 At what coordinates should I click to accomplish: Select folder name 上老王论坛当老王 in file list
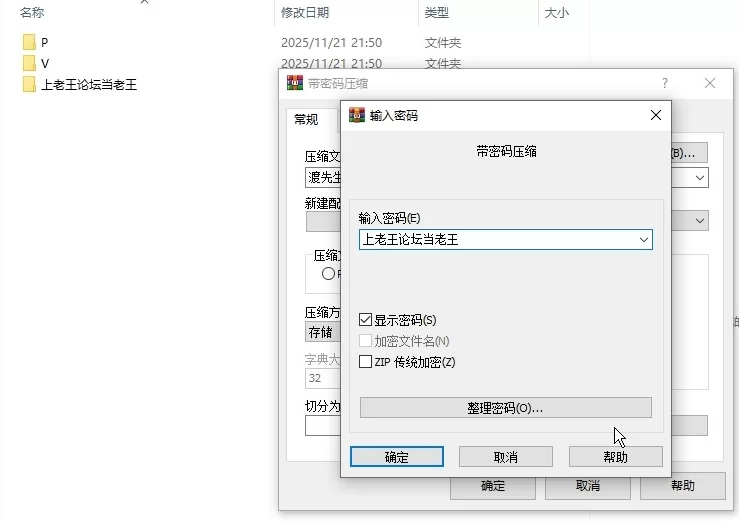[x=89, y=84]
